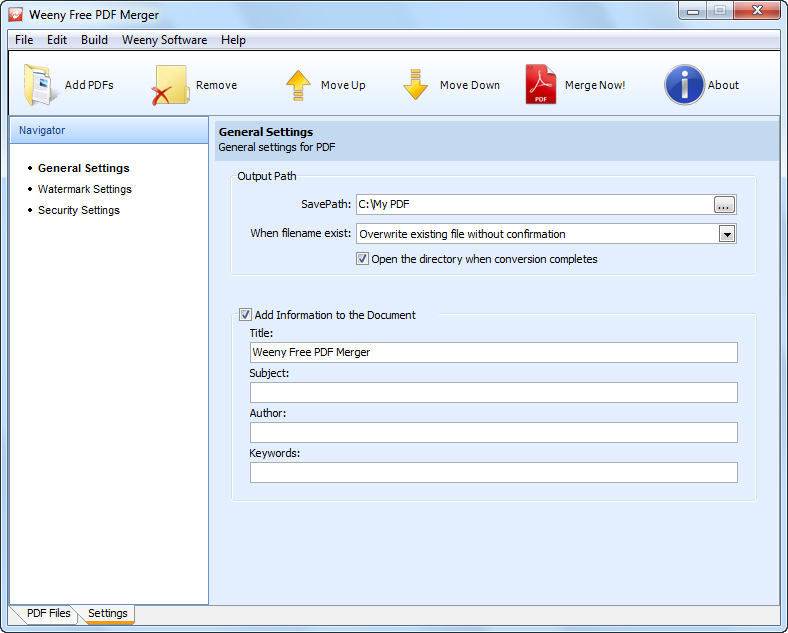Viewport: 788px width, 633px height.
Task: Click the Move Up arrow icon
Action: pos(298,85)
